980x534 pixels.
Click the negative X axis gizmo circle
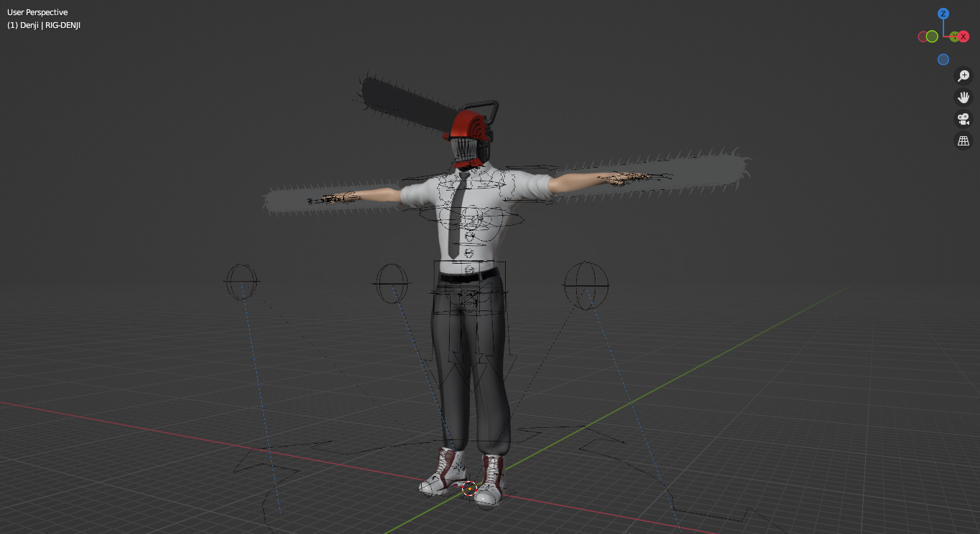[x=923, y=37]
